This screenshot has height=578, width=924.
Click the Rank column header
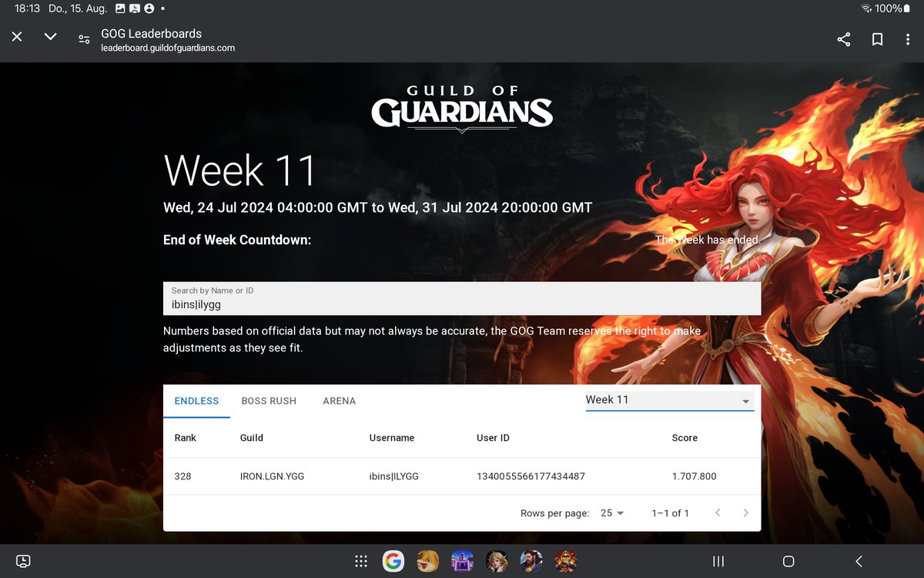186,438
